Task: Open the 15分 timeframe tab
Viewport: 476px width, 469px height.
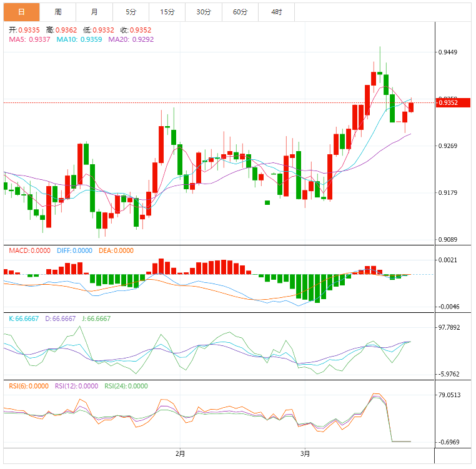Action: tap(167, 12)
